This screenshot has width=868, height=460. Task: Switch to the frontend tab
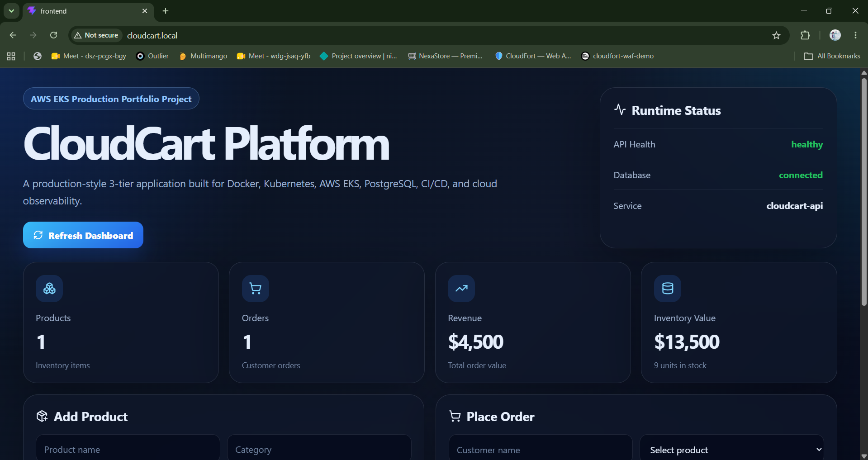pyautogui.click(x=88, y=11)
